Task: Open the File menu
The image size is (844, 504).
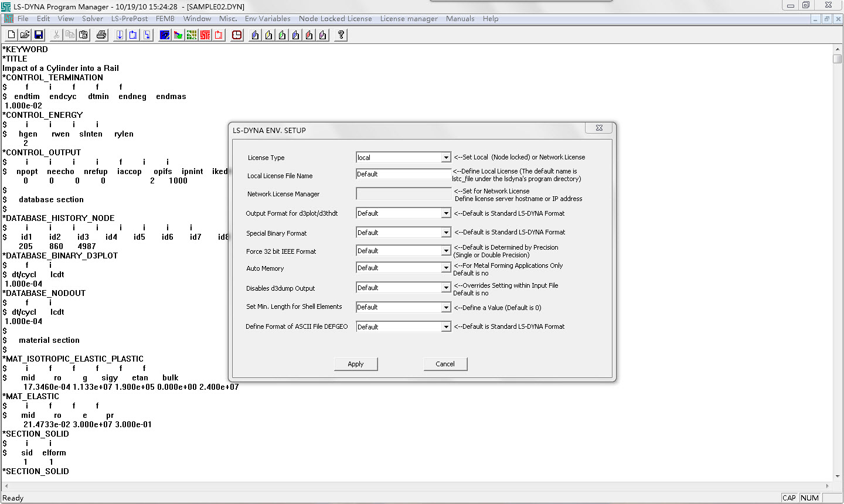Action: click(23, 19)
